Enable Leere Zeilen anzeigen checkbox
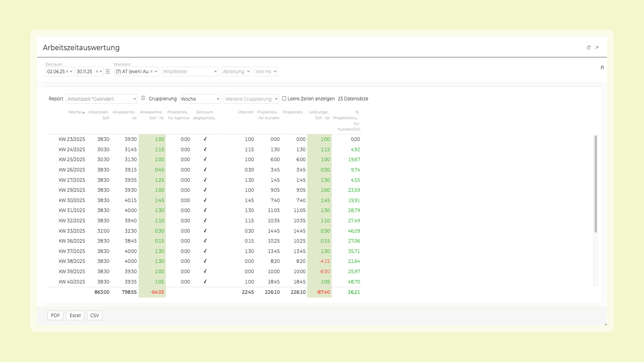Screen dimensions: 644x362 284,98
